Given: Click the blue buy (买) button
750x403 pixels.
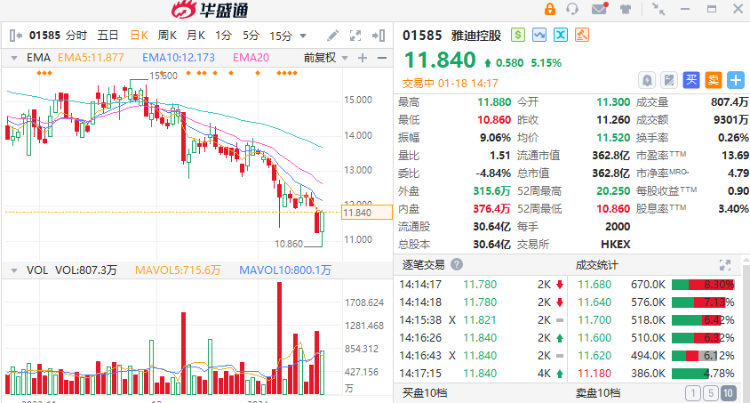Looking at the screenshot, I should tap(691, 80).
